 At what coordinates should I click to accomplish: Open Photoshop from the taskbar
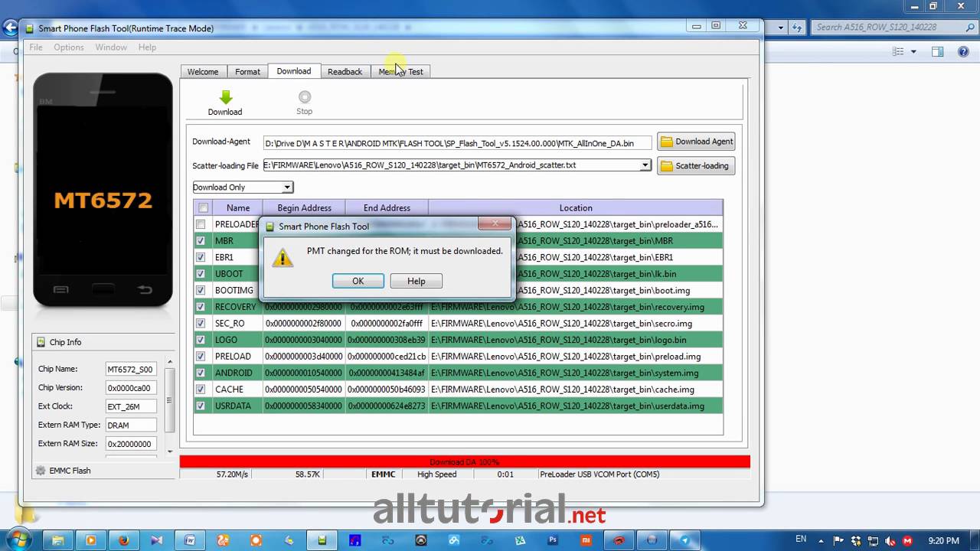click(553, 540)
